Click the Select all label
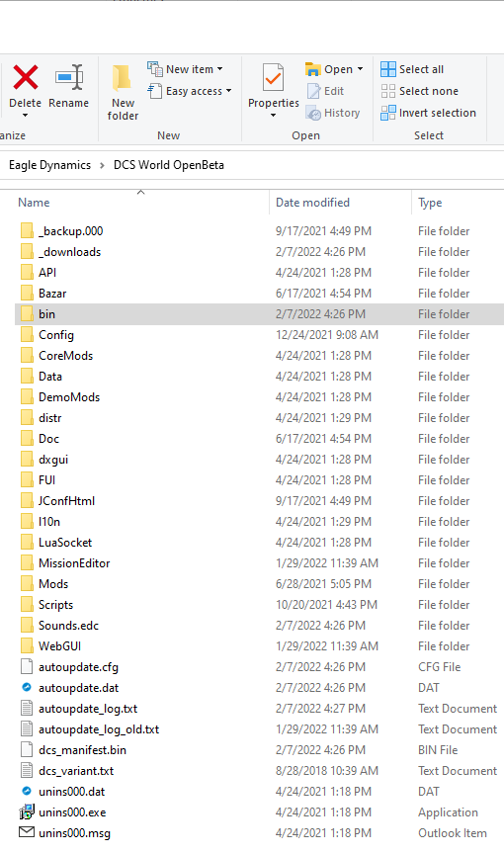Viewport: 504px width, 854px height. (x=421, y=69)
